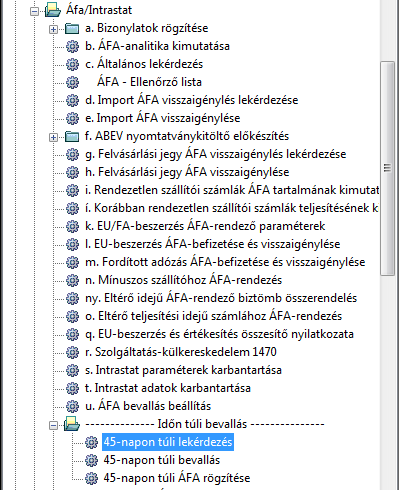Select í. Korábban rendezetlen szállítói számlák
Image resolution: width=399 pixels, height=490 pixels.
[x=232, y=208]
